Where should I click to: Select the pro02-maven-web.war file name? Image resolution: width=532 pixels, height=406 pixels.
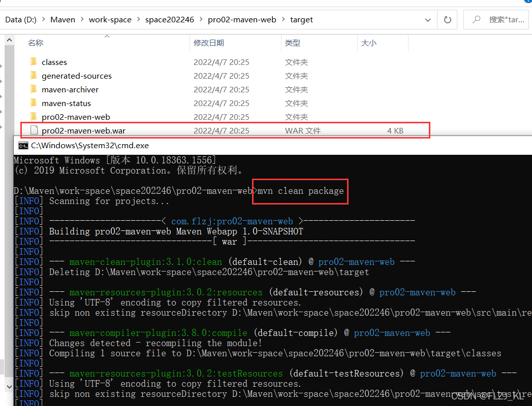tap(83, 130)
